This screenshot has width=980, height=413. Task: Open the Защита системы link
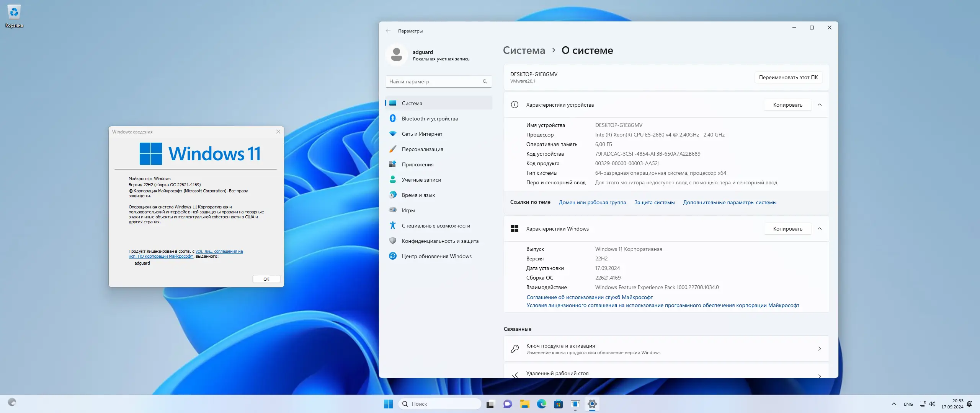tap(654, 202)
